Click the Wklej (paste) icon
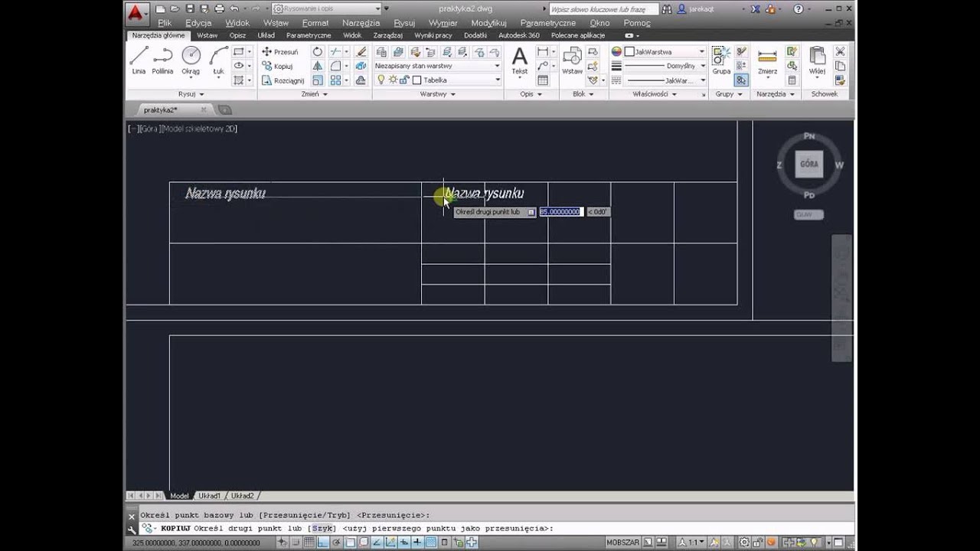 [817, 60]
